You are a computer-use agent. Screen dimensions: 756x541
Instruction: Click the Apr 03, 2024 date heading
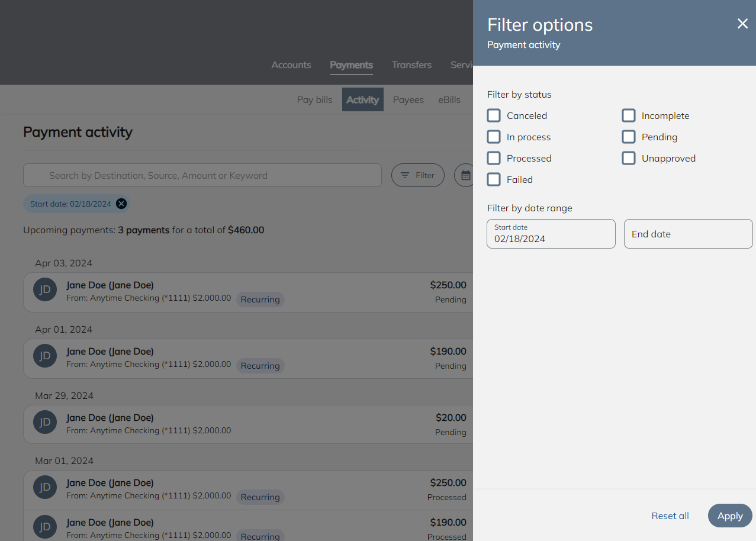[64, 263]
